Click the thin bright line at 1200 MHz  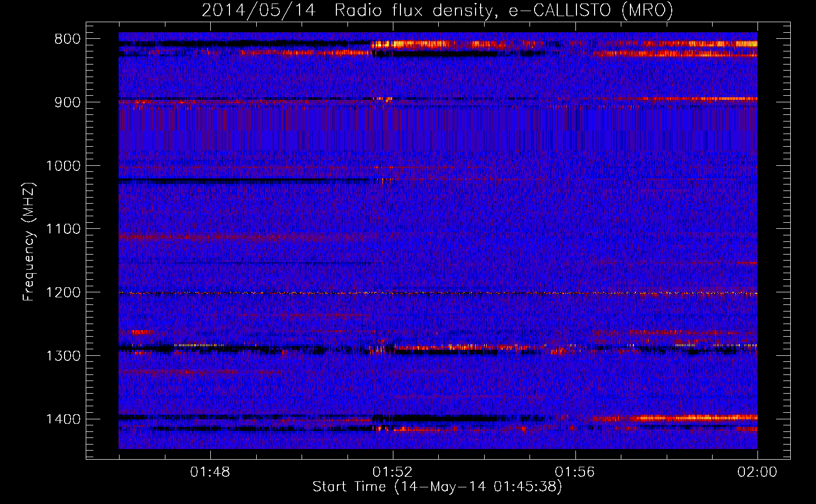click(438, 293)
